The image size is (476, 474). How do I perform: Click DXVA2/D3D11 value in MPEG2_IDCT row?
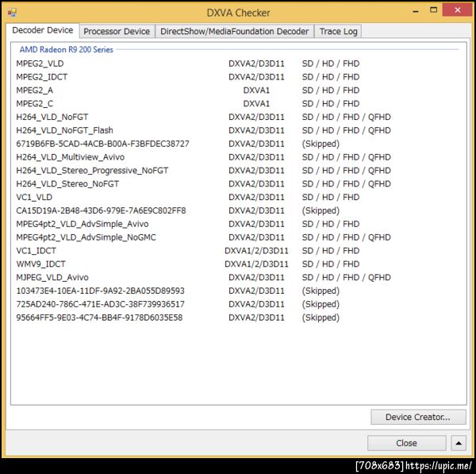pyautogui.click(x=256, y=77)
